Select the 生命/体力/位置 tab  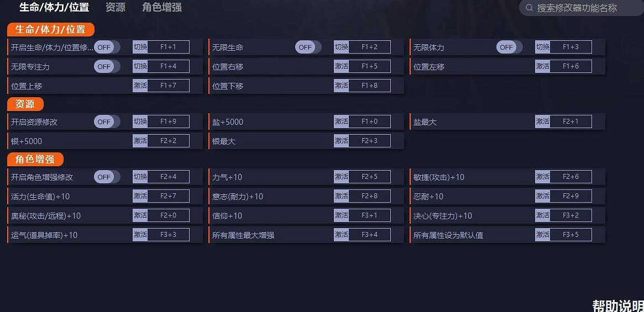[x=54, y=7]
